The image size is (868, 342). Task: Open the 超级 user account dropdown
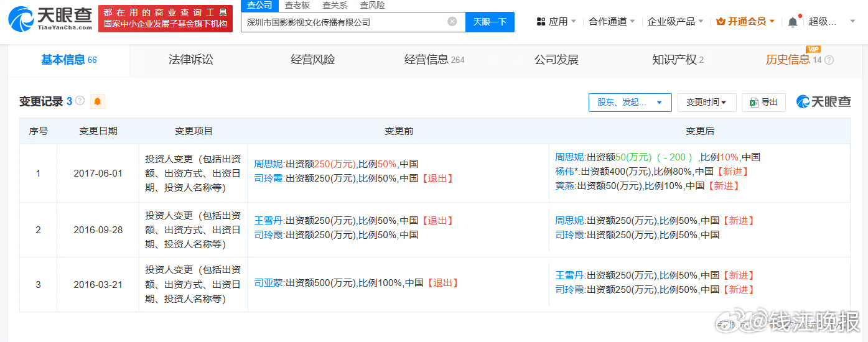tap(832, 22)
